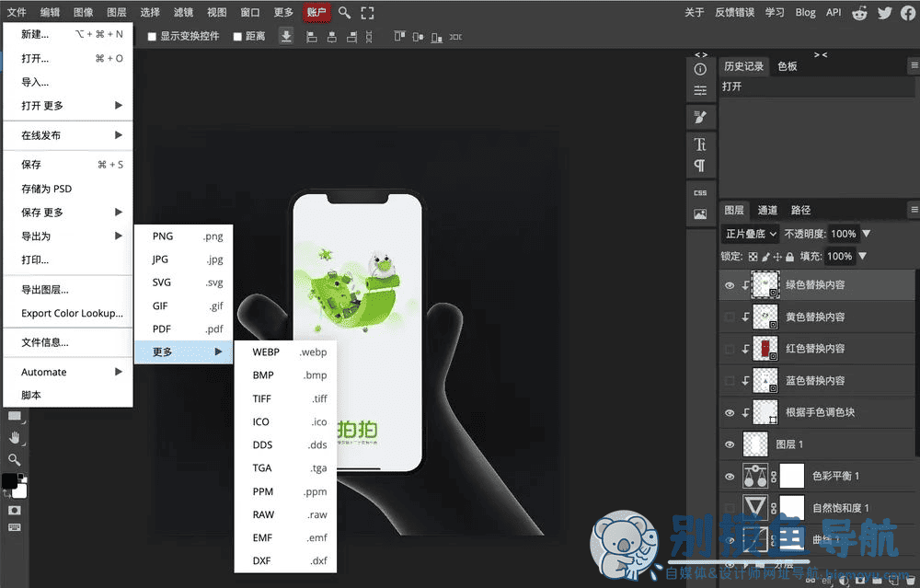Open the CSS panel icon
This screenshot has width=920, height=588.
tap(700, 192)
